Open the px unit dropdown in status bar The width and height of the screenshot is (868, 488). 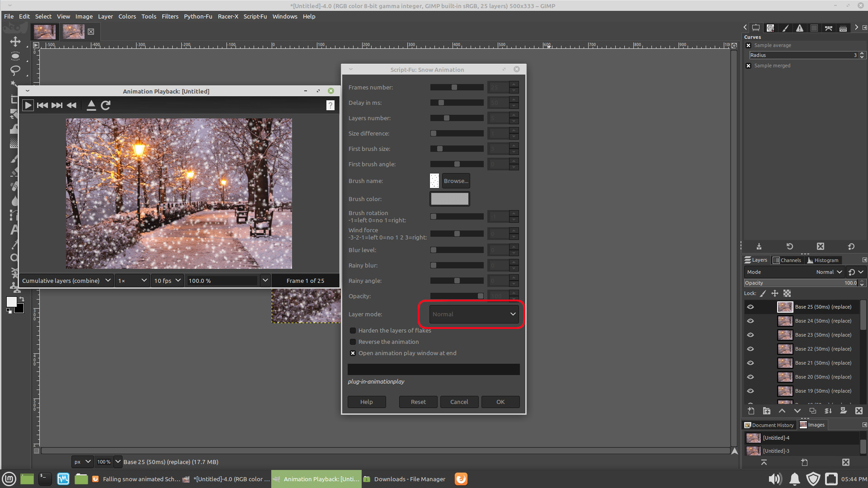click(x=83, y=462)
